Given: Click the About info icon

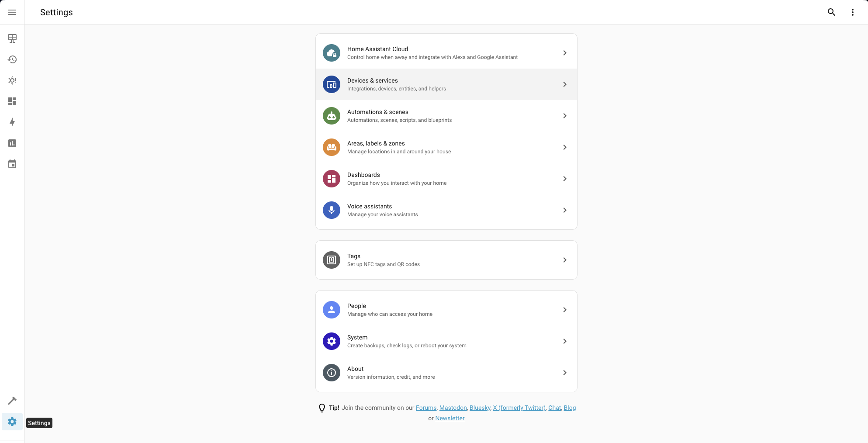Looking at the screenshot, I should coord(332,373).
